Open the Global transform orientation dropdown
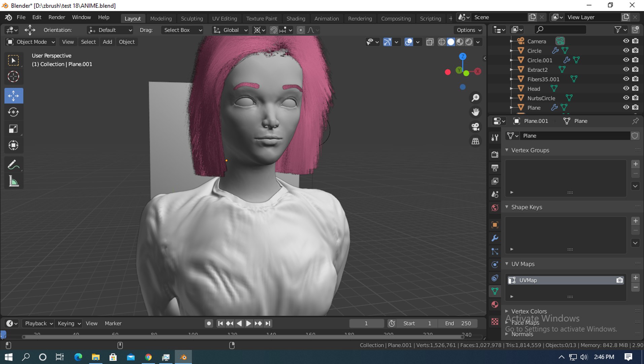Screen dimensions: 644x364 [231, 30]
